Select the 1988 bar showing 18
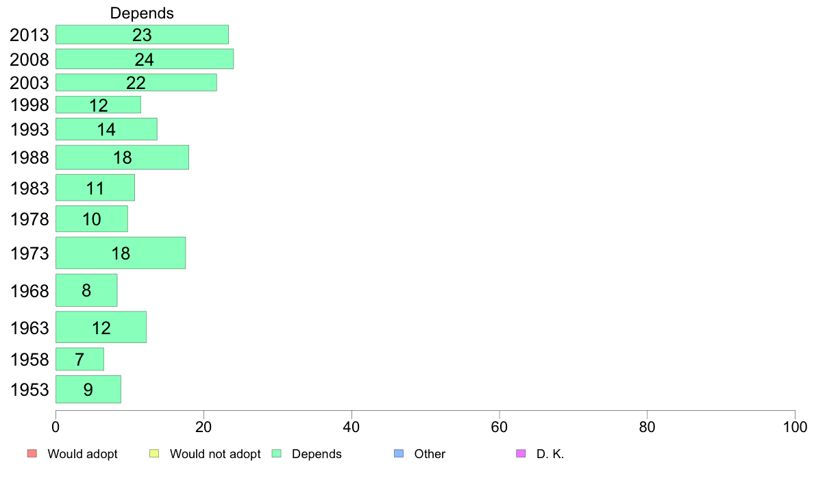The width and height of the screenshot is (814, 504). (x=122, y=157)
